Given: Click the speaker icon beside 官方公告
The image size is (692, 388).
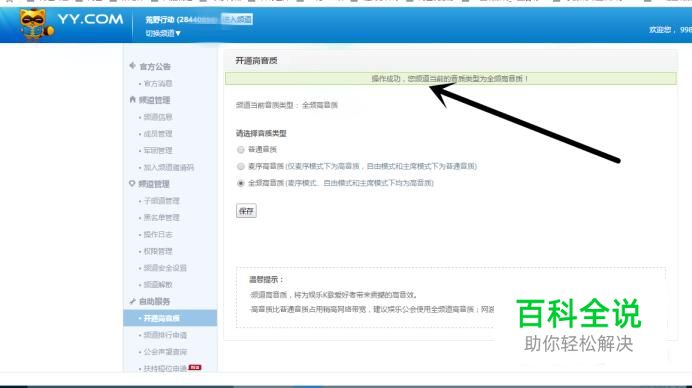Looking at the screenshot, I should (x=132, y=66).
